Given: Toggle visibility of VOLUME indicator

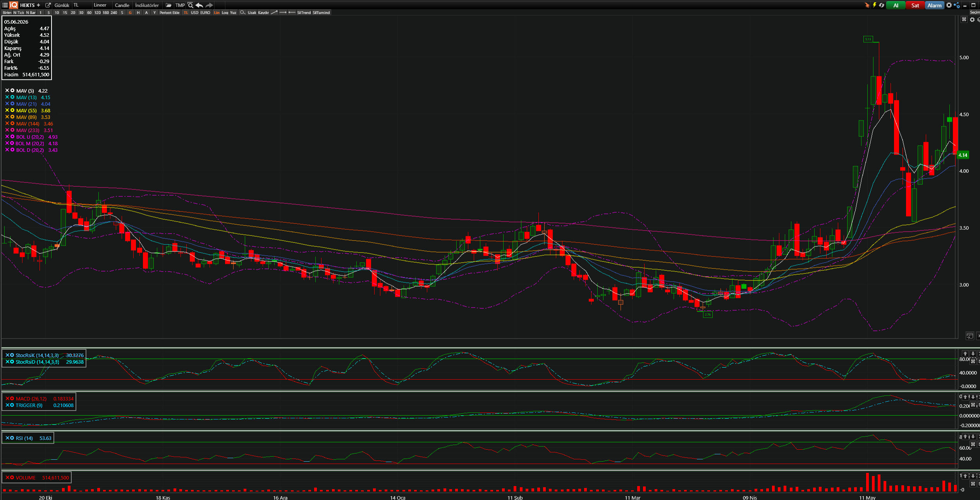Looking at the screenshot, I should pos(12,478).
